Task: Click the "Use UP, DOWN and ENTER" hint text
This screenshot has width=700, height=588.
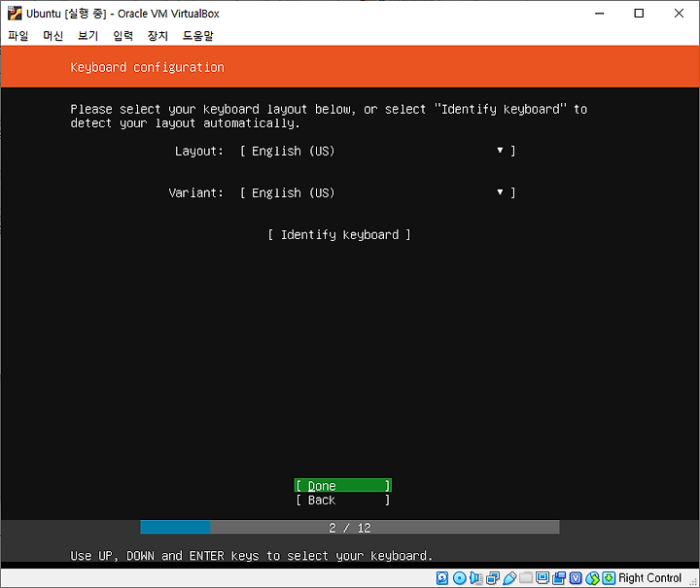Action: pyautogui.click(x=252, y=556)
